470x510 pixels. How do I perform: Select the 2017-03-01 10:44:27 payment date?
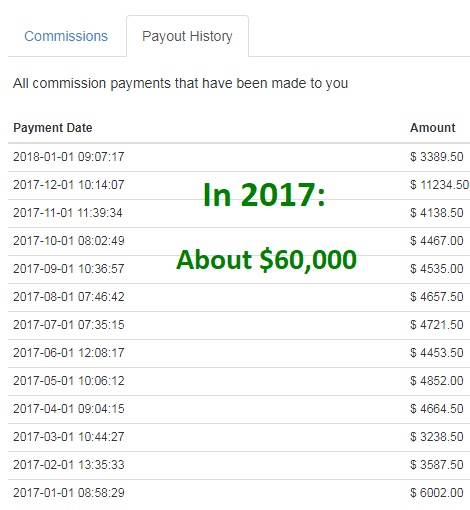(69, 437)
